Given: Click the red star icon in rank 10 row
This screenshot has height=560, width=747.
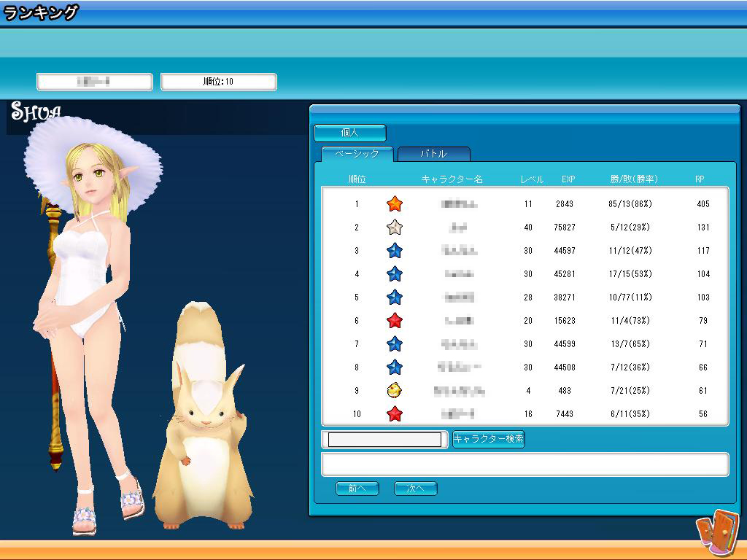Looking at the screenshot, I should click(x=395, y=414).
